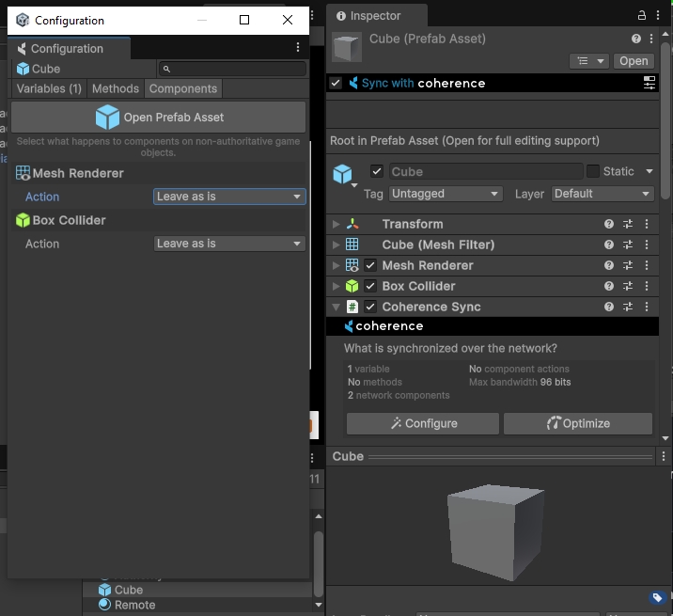673x616 pixels.
Task: Toggle the Sync with coherence checkbox
Action: point(336,83)
